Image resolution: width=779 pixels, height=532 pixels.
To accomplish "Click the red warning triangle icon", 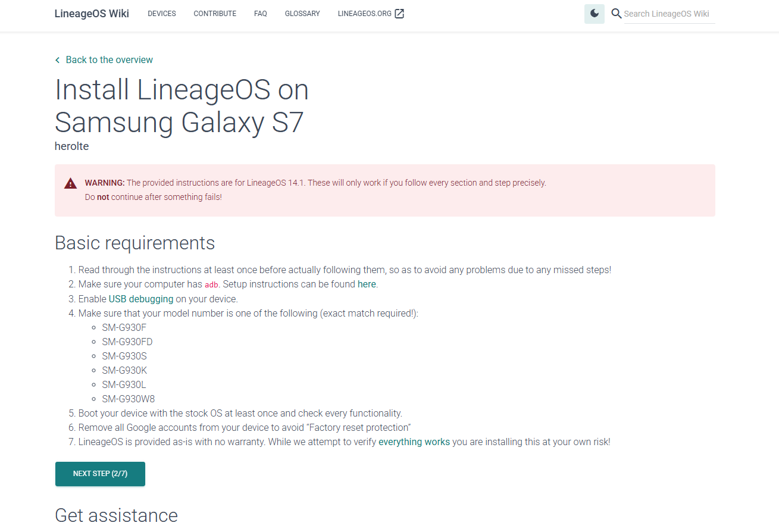I will [71, 183].
